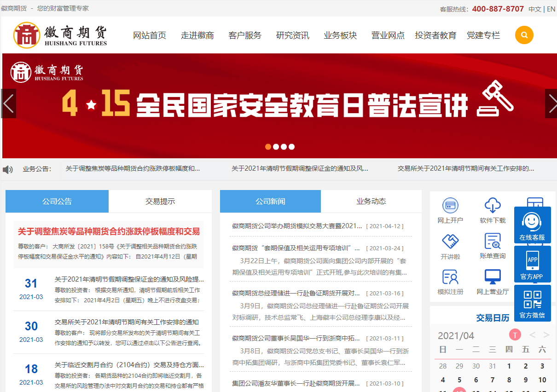Image resolution: width=557 pixels, height=392 pixels.
Task: Open ticker notice 交易所关于2021年清明节期间有关工作安排
Action: [466, 169]
